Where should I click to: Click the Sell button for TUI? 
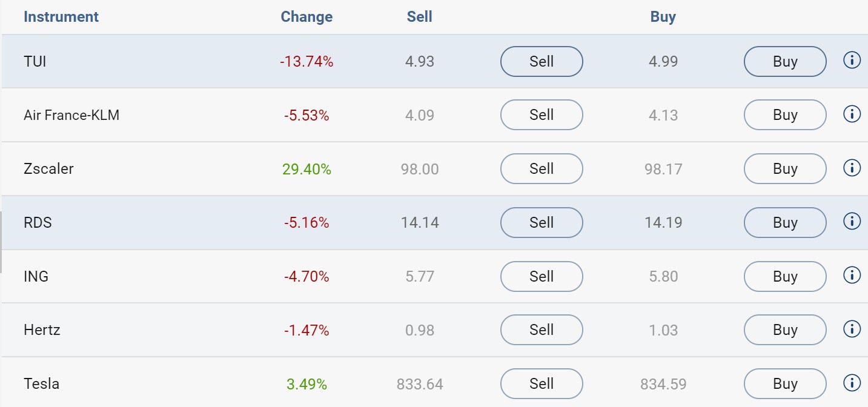(541, 61)
